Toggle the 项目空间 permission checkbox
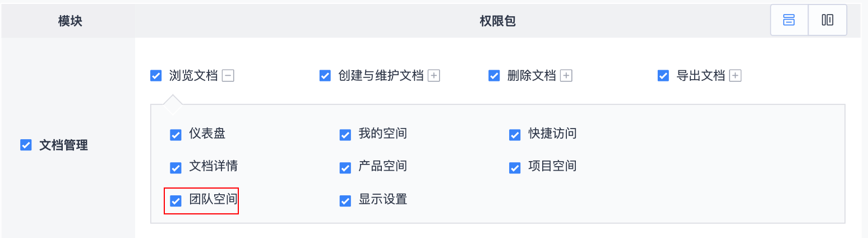Screen dimensions: 868x238 pos(515,168)
